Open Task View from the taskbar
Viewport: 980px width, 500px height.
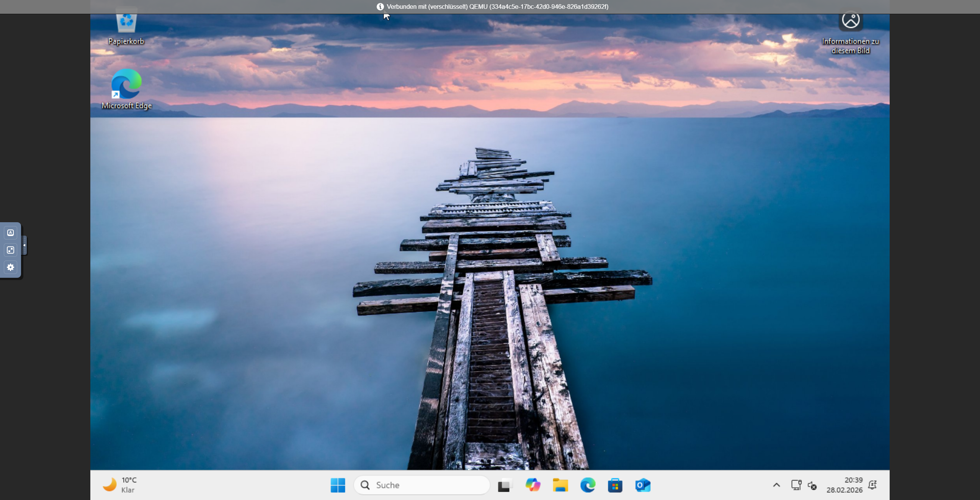505,485
